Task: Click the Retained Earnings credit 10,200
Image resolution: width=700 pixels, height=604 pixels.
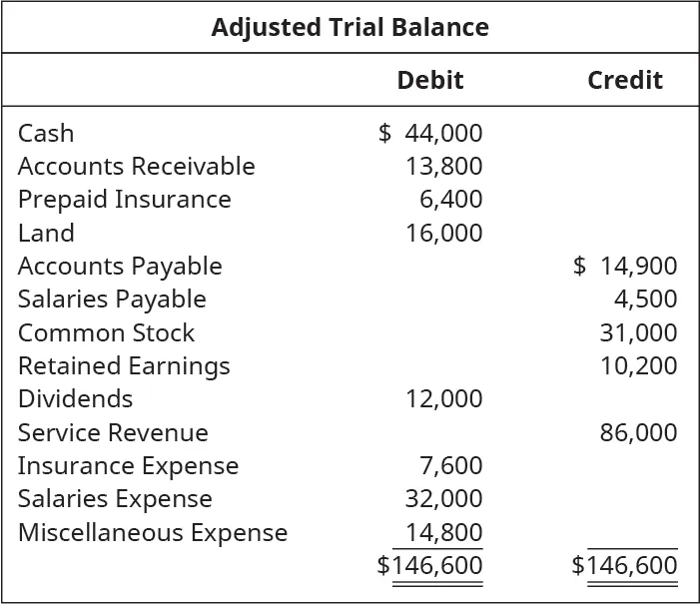Action: tap(638, 366)
